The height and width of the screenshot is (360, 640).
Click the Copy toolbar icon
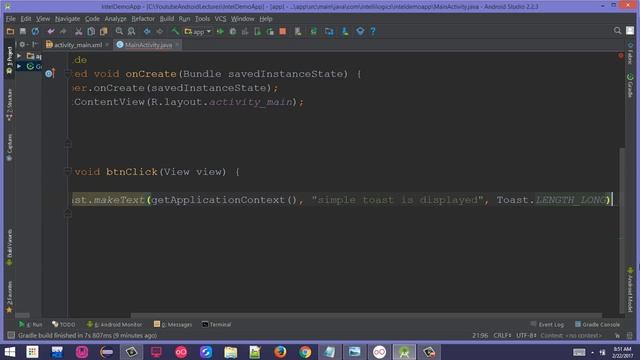(x=91, y=31)
